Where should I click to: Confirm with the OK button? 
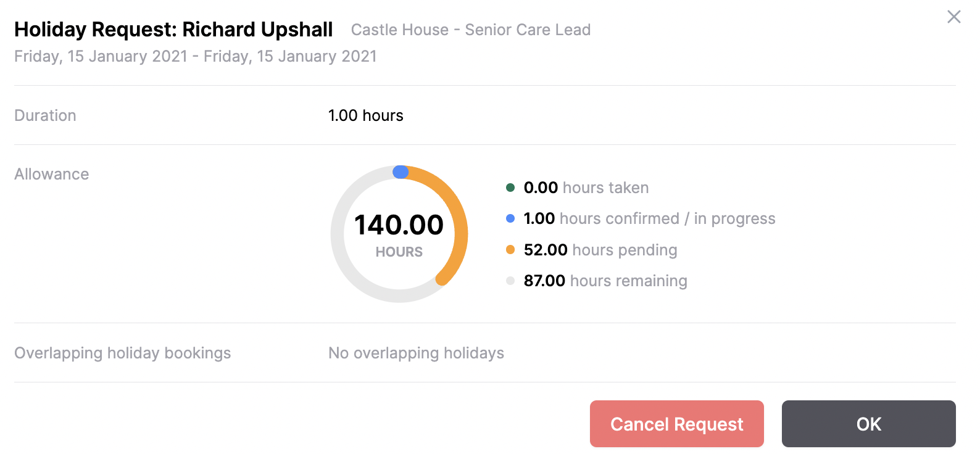[868, 424]
